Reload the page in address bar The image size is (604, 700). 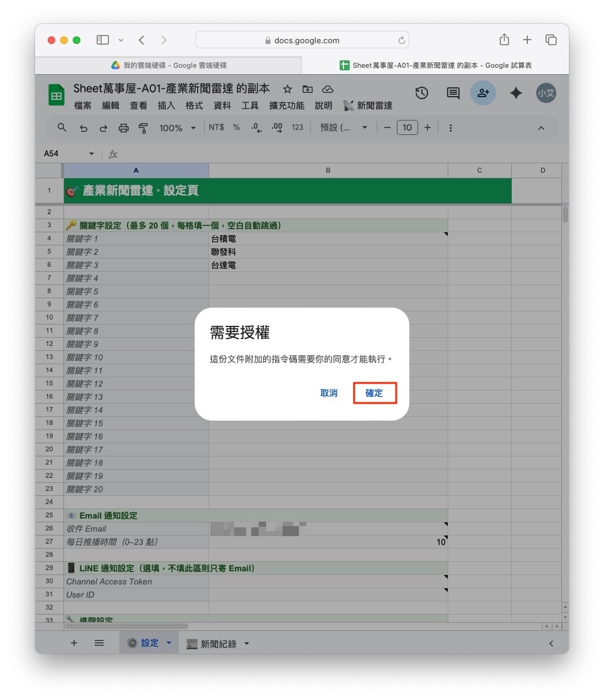(402, 40)
